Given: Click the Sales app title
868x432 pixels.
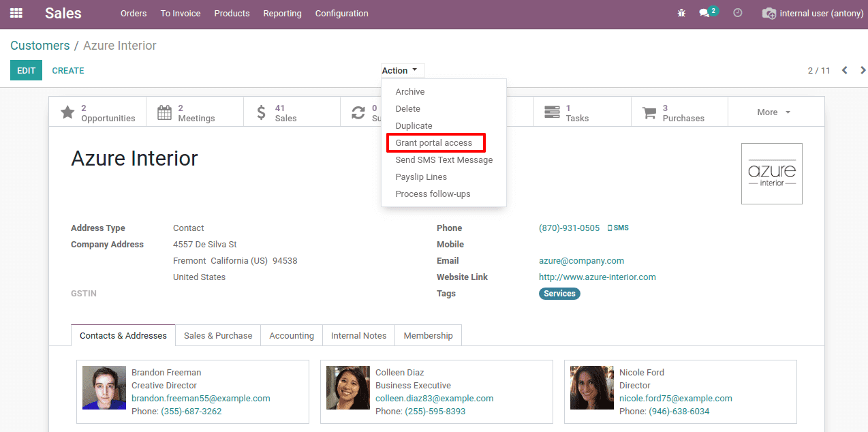Looking at the screenshot, I should tap(63, 13).
